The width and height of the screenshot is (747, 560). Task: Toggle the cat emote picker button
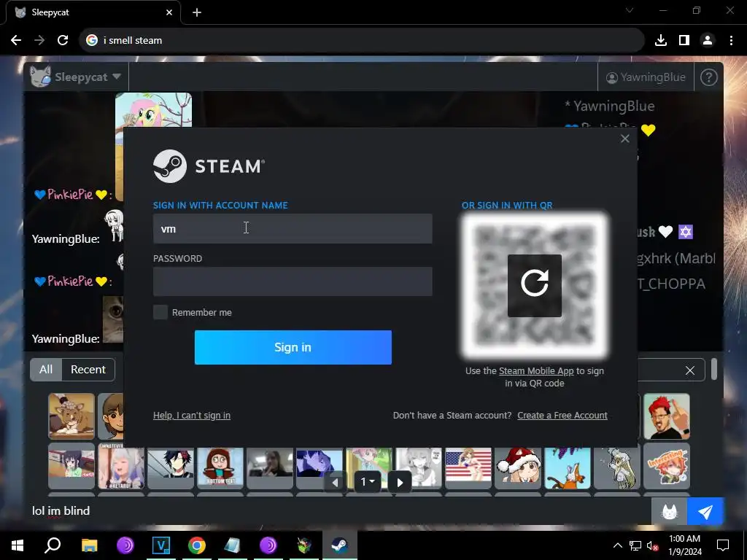(669, 511)
